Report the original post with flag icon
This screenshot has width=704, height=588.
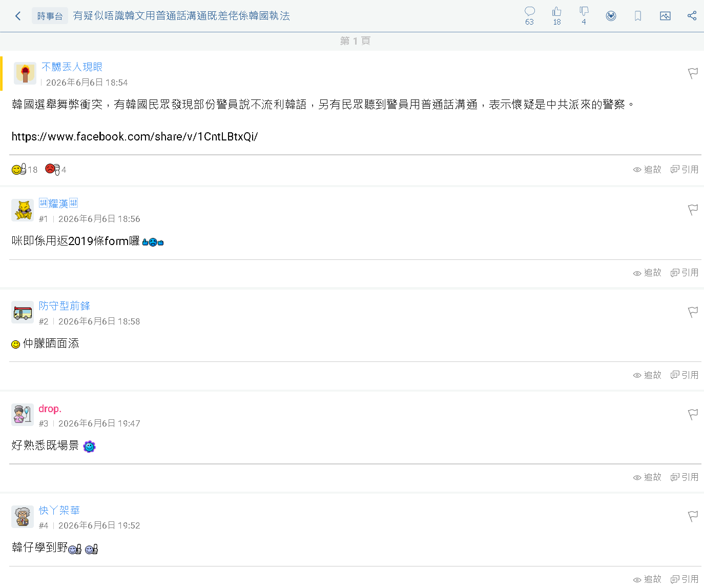[x=693, y=73]
